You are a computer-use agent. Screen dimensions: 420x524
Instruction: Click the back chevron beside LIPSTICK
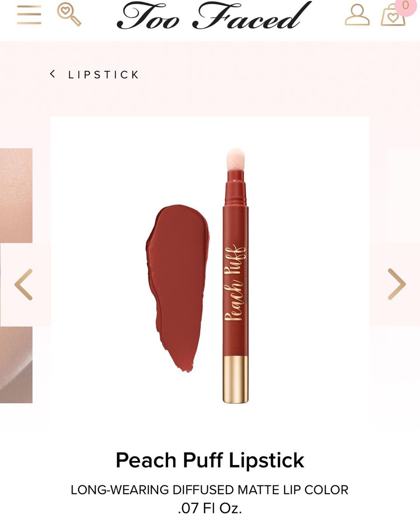click(x=52, y=74)
